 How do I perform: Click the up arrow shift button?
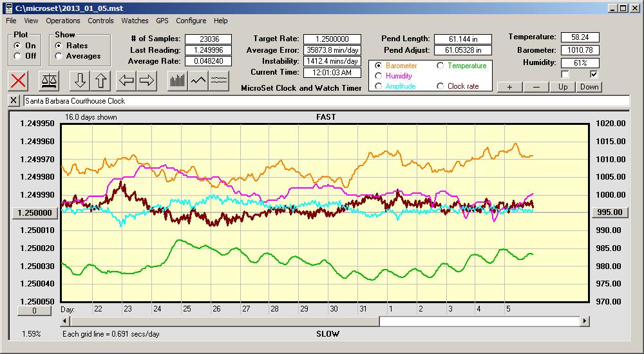pos(100,80)
